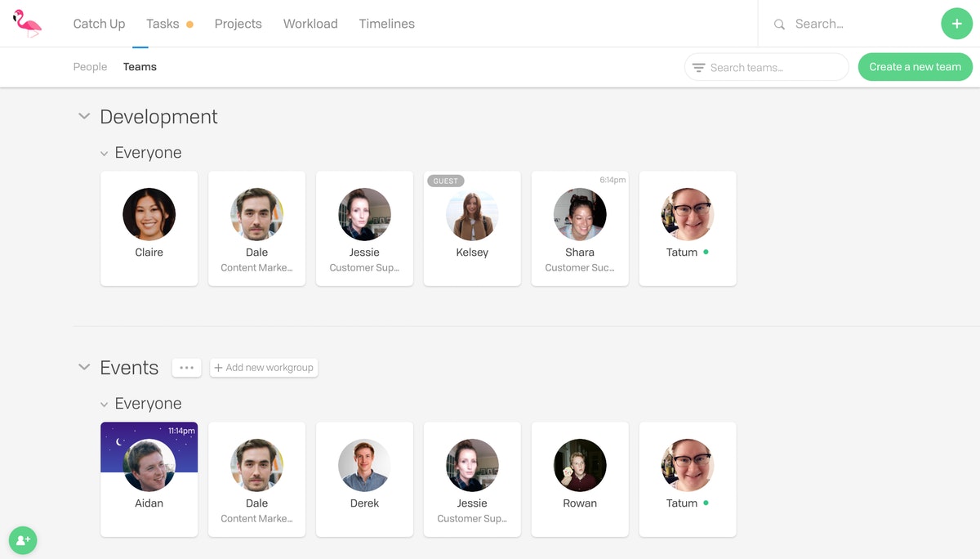Open Claire's card in Development
Viewport: 980px width, 559px height.
pyautogui.click(x=149, y=228)
